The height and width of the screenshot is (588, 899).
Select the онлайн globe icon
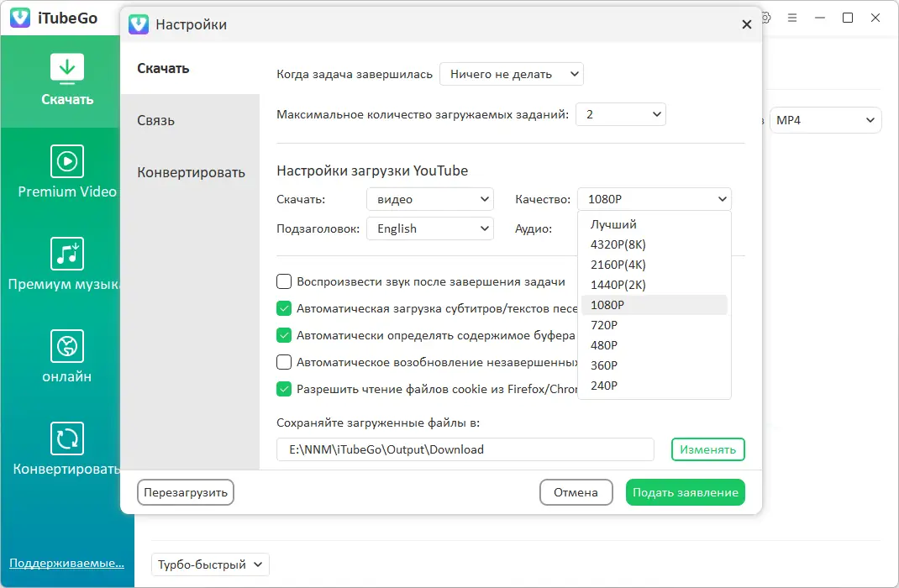click(x=67, y=347)
